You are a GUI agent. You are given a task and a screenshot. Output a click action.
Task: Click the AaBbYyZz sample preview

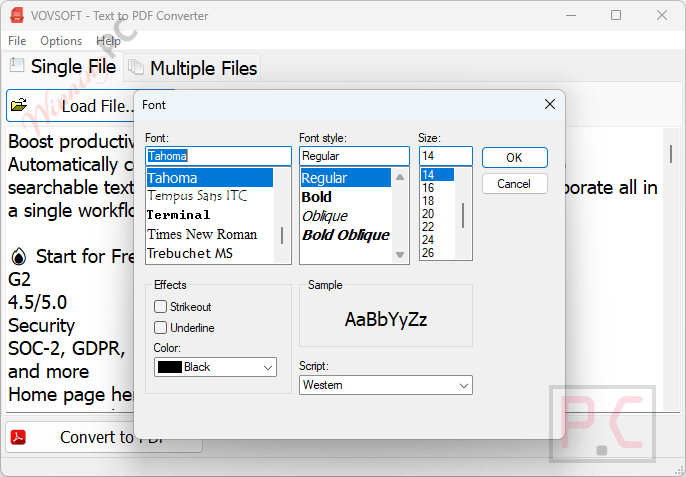(x=386, y=319)
